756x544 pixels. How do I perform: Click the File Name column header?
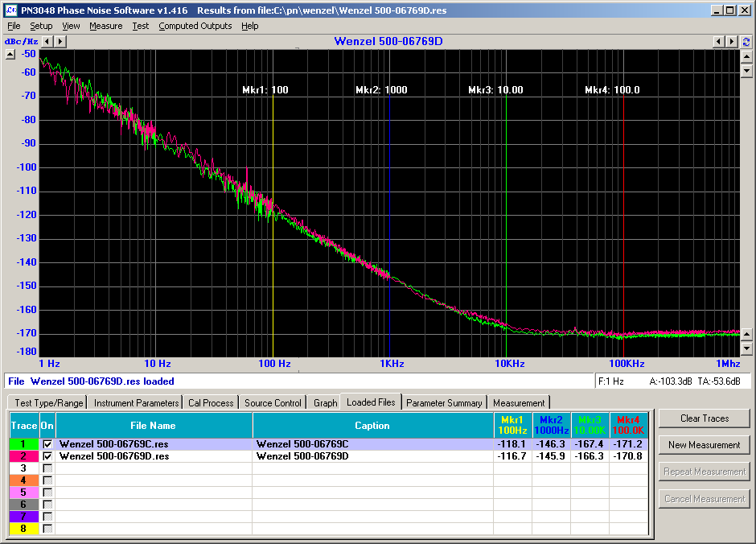154,426
